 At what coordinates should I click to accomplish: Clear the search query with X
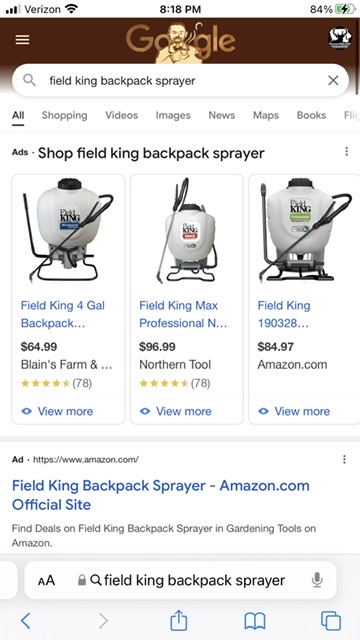pos(333,80)
